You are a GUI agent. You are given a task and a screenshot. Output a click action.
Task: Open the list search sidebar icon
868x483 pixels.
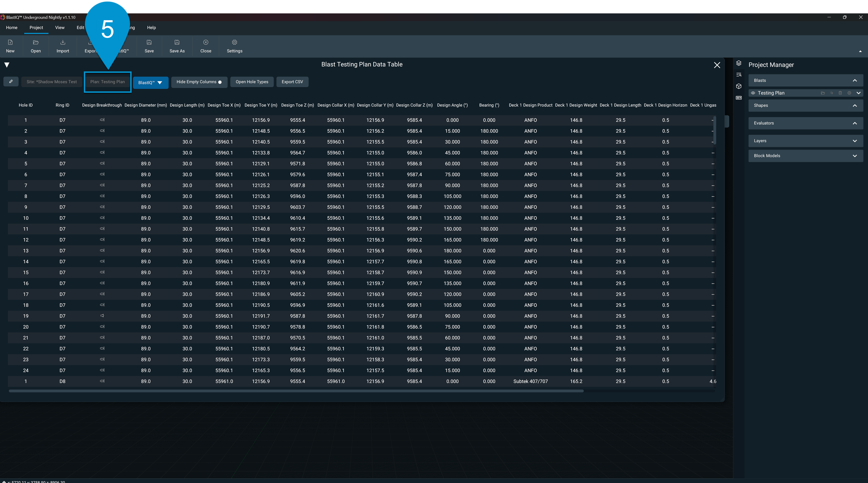[739, 75]
